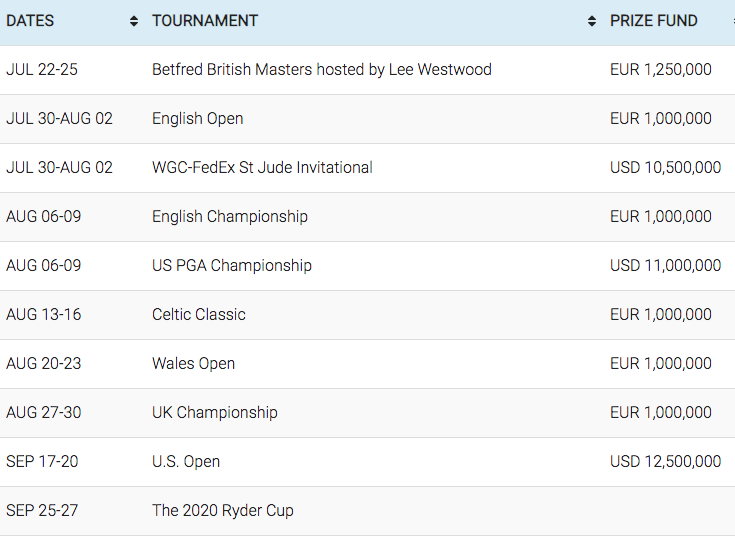Open the US PGA Championship entry
Screen dimensions: 735x538
(232, 266)
